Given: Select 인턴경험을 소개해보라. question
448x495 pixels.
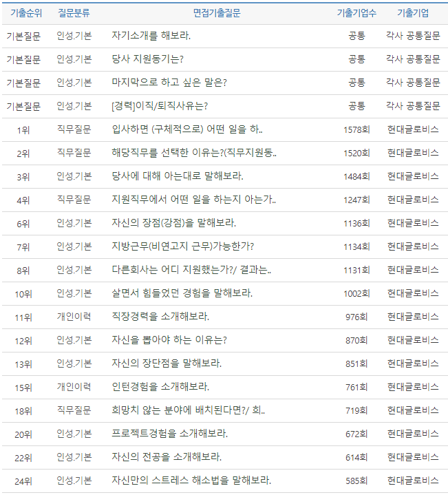Looking at the screenshot, I should tap(160, 387).
